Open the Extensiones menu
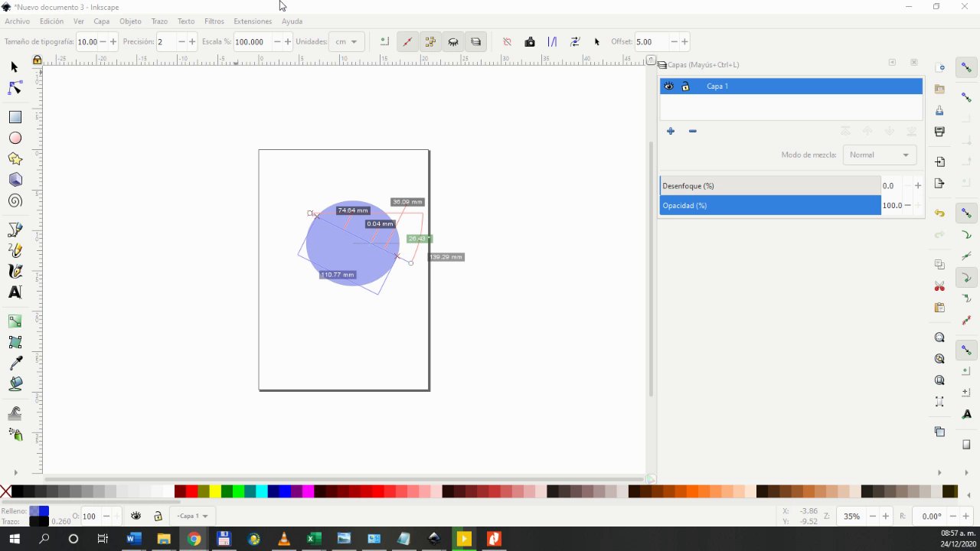 [253, 21]
